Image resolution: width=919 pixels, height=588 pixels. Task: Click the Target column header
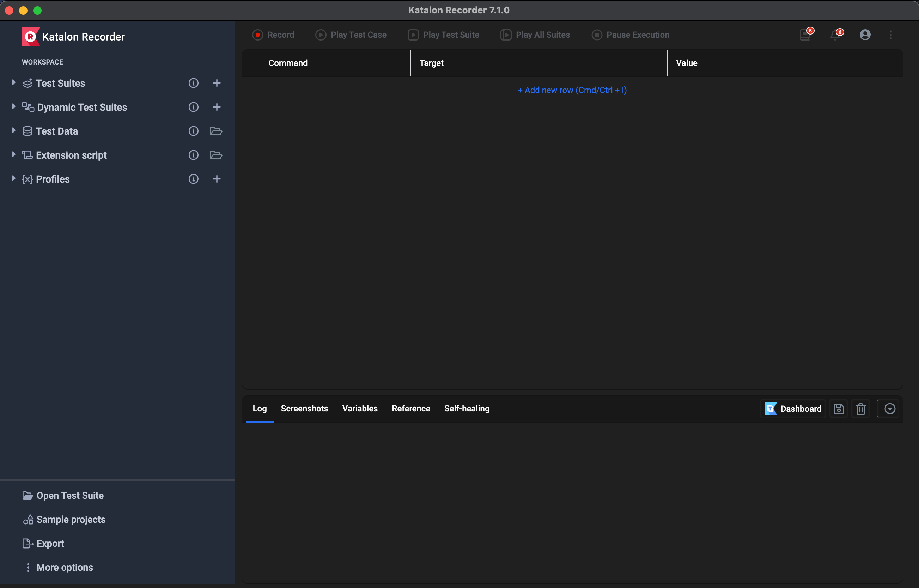click(x=539, y=63)
